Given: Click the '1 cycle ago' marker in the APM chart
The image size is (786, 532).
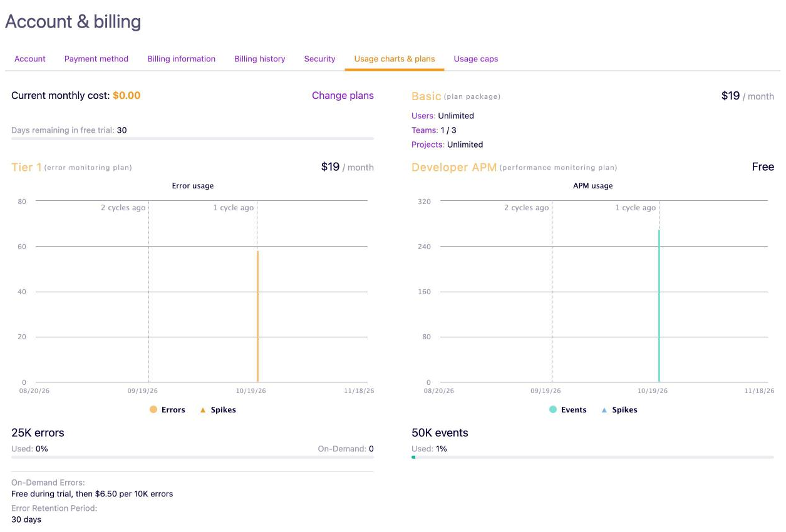Looking at the screenshot, I should (x=636, y=208).
